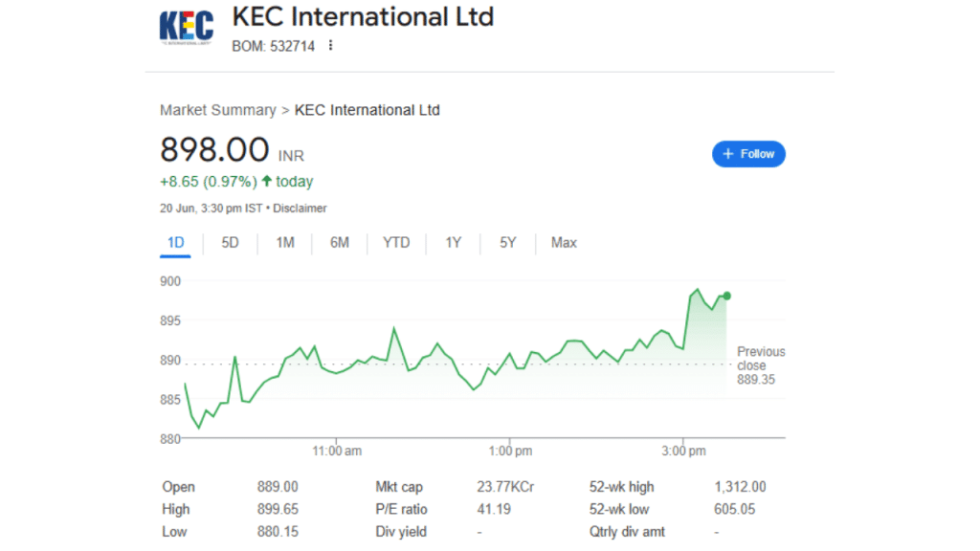Click the Previous close 889.35 label
This screenshot has height=551, width=980.
click(761, 365)
